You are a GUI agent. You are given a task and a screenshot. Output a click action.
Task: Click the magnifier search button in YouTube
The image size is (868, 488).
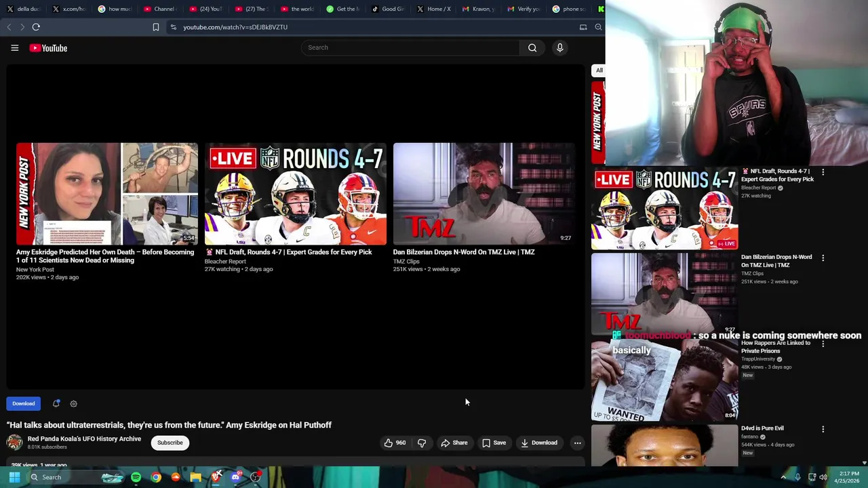coord(532,47)
